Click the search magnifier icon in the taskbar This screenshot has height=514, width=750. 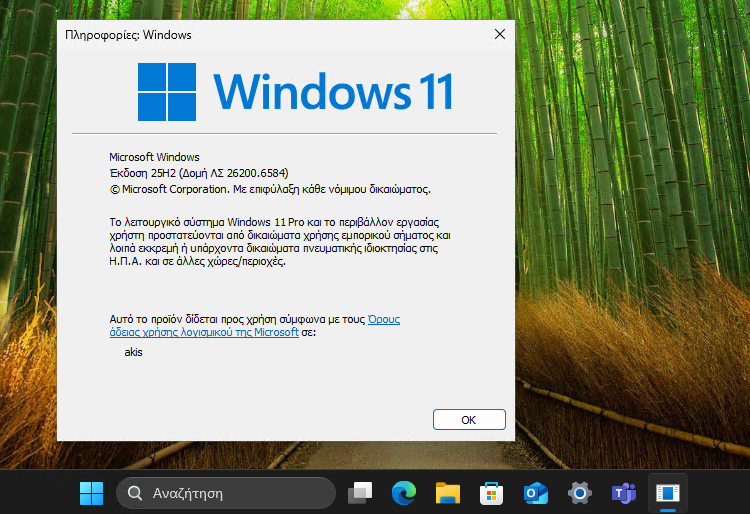[135, 493]
